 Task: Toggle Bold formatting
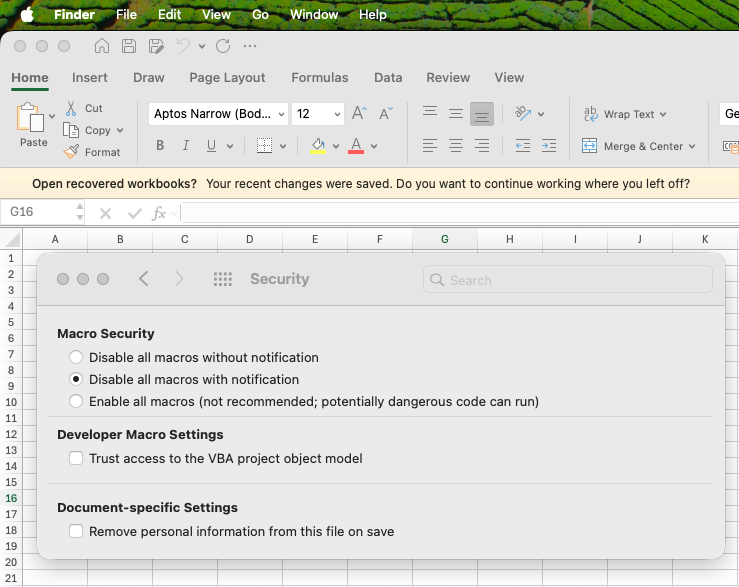pyautogui.click(x=160, y=146)
